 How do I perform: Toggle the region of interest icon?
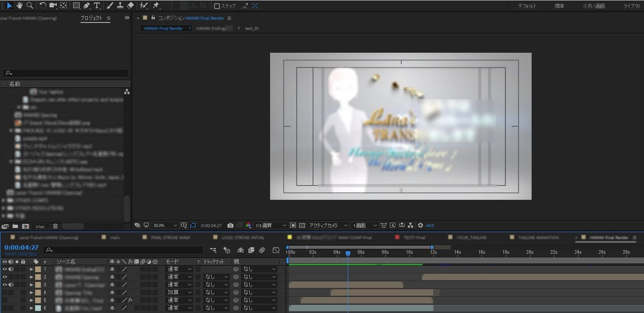click(293, 225)
